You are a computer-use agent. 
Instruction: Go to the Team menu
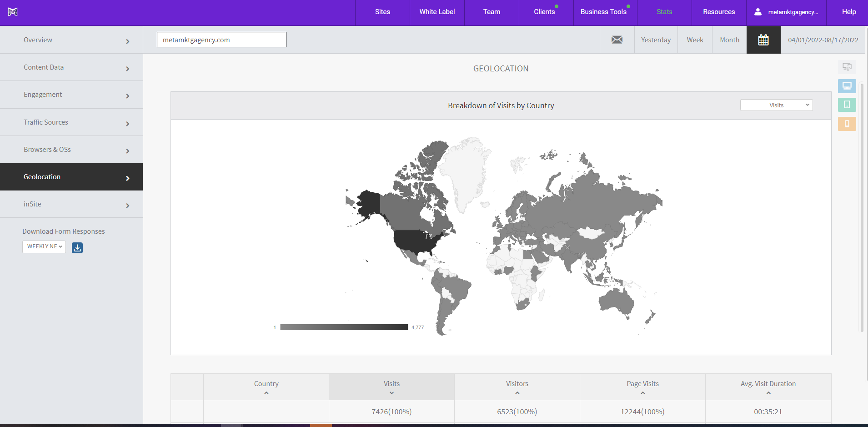(492, 12)
